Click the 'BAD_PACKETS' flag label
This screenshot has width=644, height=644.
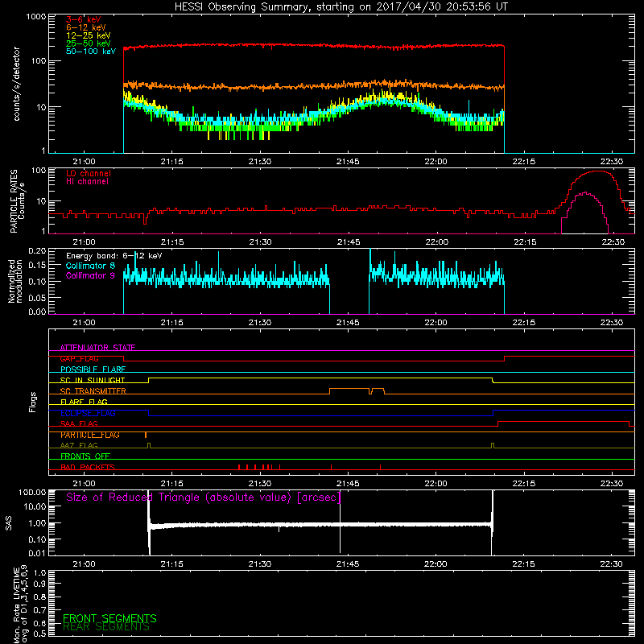pyautogui.click(x=88, y=467)
